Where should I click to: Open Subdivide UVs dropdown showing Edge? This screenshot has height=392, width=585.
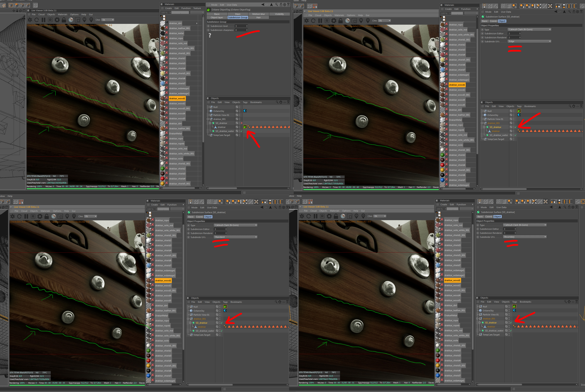pyautogui.click(x=529, y=42)
